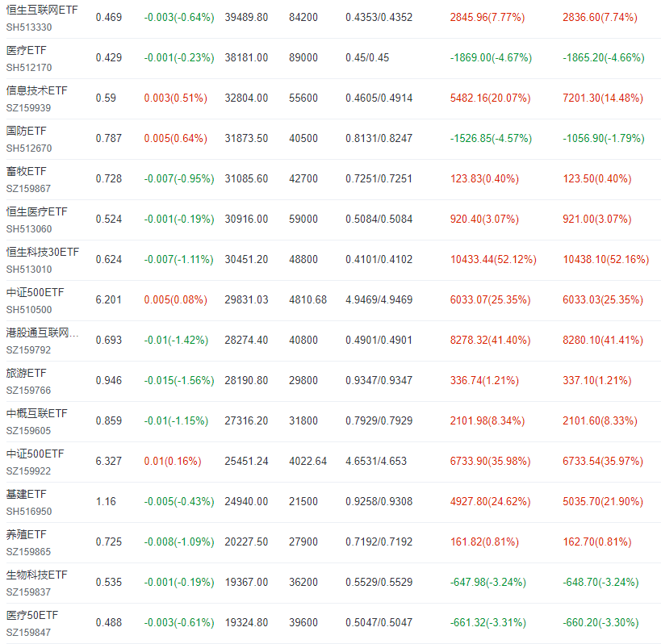This screenshot has width=661, height=644.
Task: Open the 医疗50ETF fund name
Action: (32, 615)
